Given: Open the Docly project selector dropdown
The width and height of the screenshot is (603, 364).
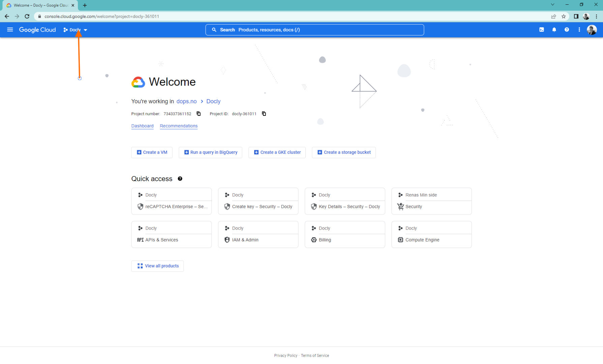Looking at the screenshot, I should [x=75, y=30].
